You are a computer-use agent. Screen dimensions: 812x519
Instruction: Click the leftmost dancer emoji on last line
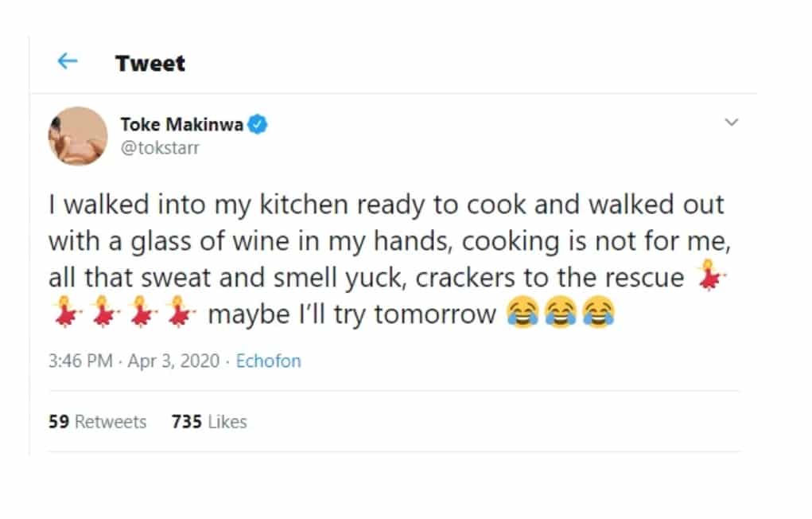(x=62, y=314)
